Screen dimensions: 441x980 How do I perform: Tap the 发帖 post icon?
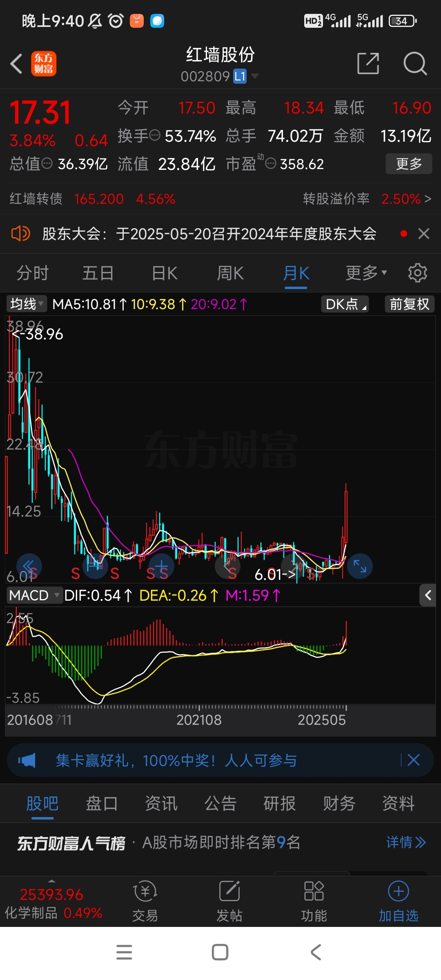coord(229,902)
